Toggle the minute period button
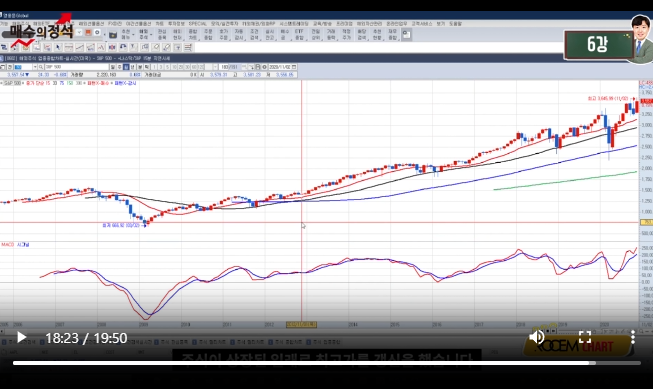 [x=140, y=67]
